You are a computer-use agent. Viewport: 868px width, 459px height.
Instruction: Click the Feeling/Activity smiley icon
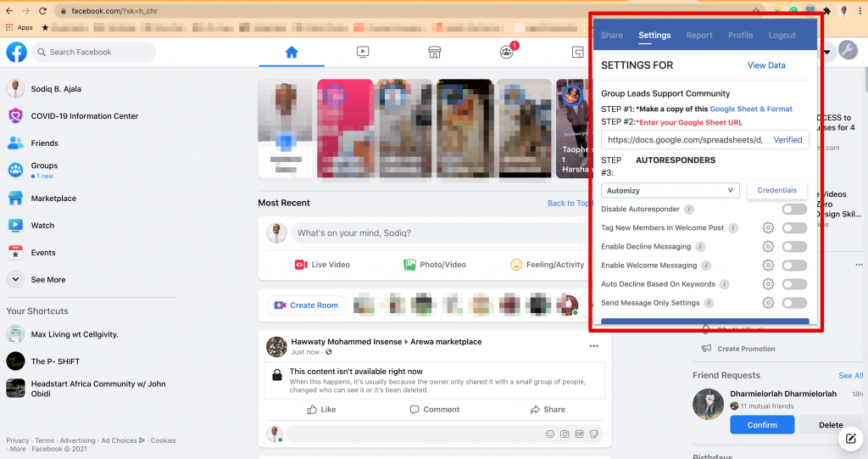click(516, 265)
